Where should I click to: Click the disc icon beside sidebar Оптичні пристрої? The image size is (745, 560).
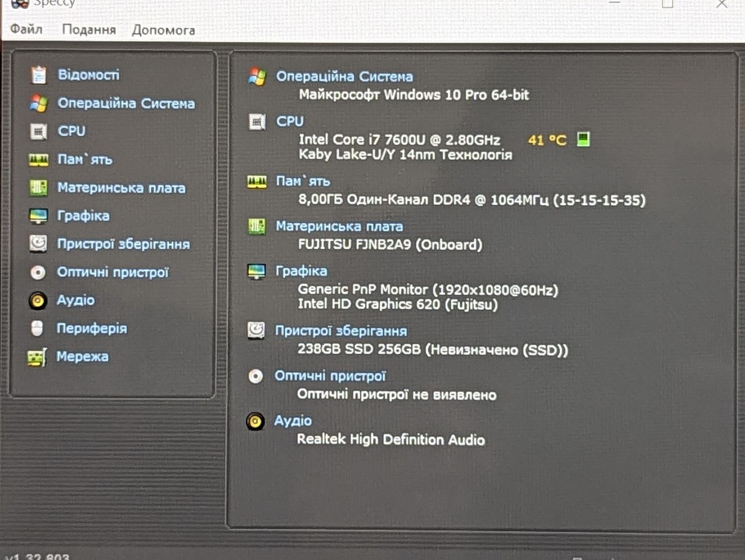click(38, 272)
